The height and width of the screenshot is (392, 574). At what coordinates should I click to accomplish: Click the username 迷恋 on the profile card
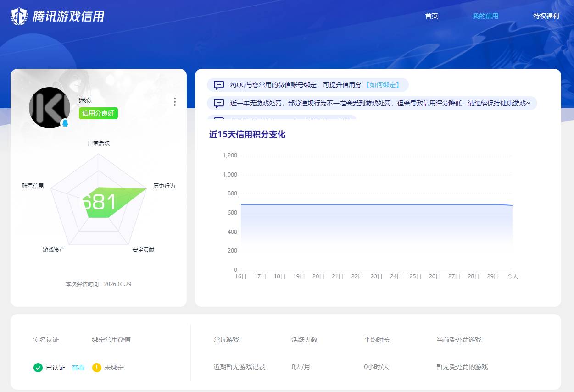tap(85, 101)
